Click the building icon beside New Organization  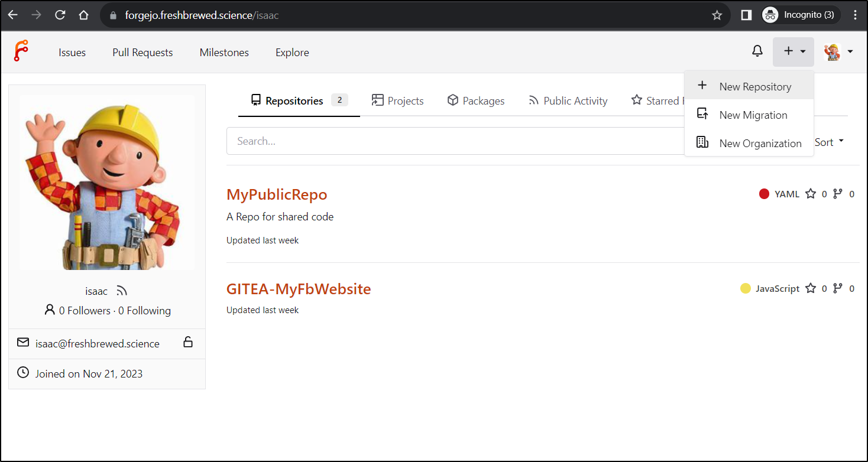(702, 142)
